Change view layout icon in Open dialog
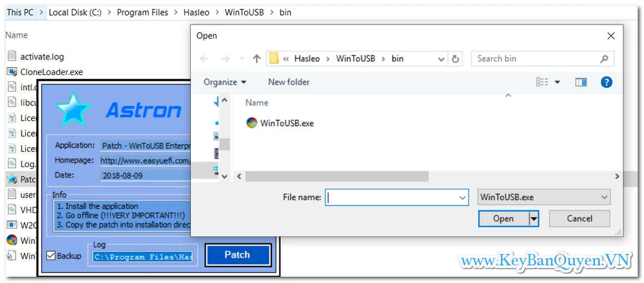This screenshot has height=283, width=644. pos(542,82)
